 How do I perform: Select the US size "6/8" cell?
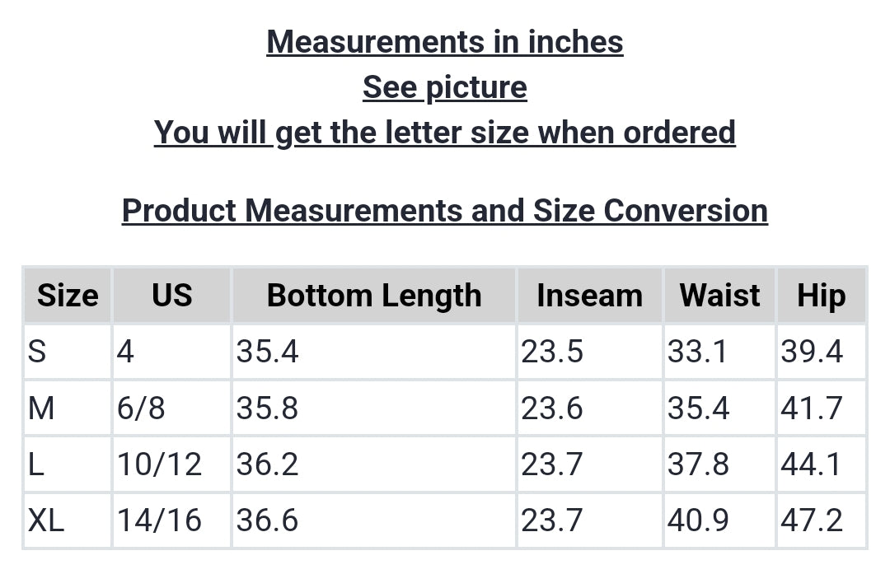coord(141,408)
